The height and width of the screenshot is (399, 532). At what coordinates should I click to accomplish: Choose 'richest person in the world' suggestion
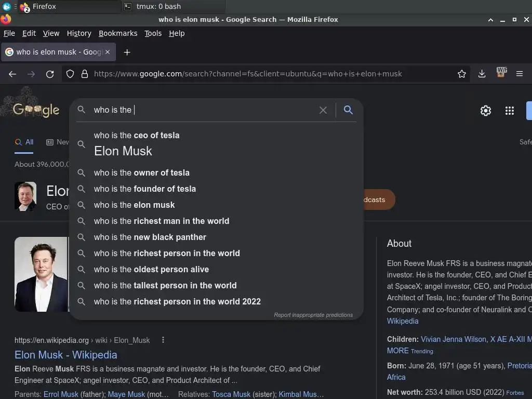[x=217, y=253]
